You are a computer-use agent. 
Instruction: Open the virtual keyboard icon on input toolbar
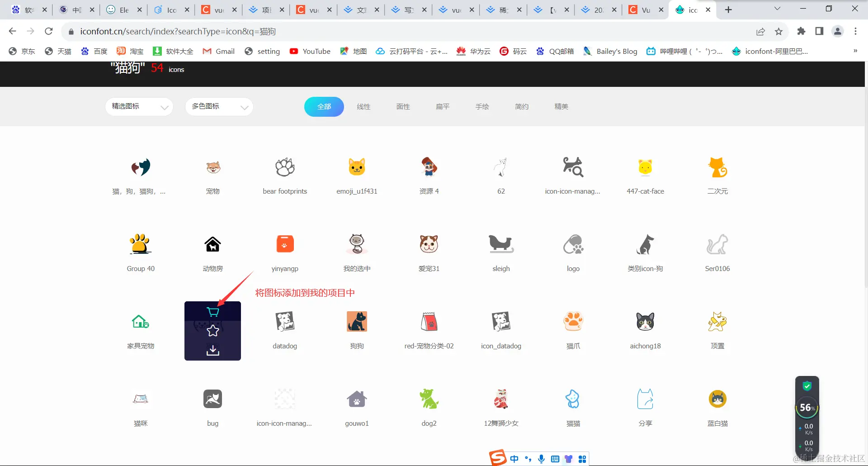click(555, 458)
